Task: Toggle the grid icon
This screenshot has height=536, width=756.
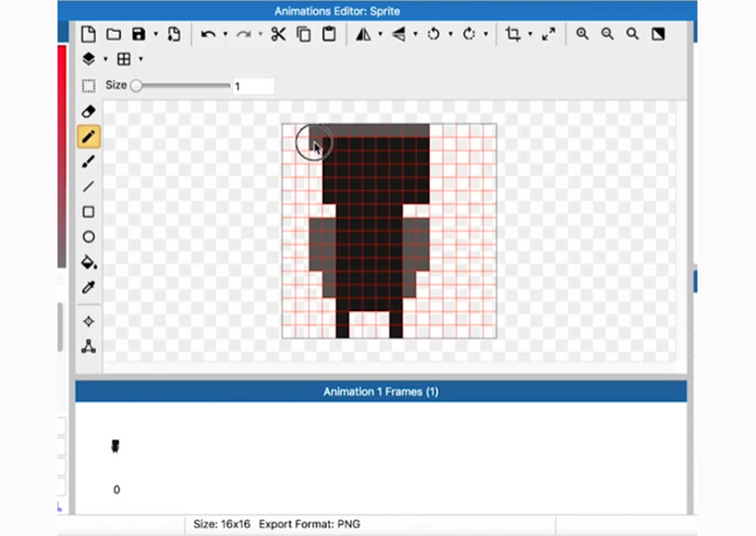Action: tap(124, 58)
